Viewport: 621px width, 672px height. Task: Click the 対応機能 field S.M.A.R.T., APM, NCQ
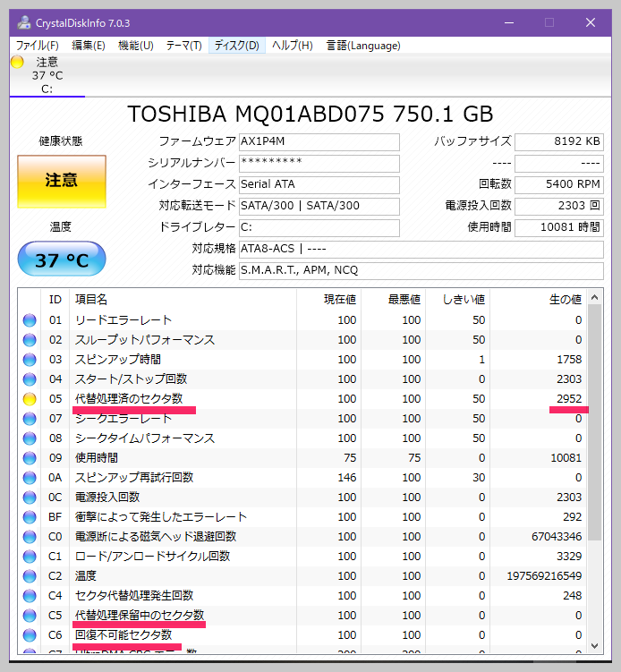[421, 270]
